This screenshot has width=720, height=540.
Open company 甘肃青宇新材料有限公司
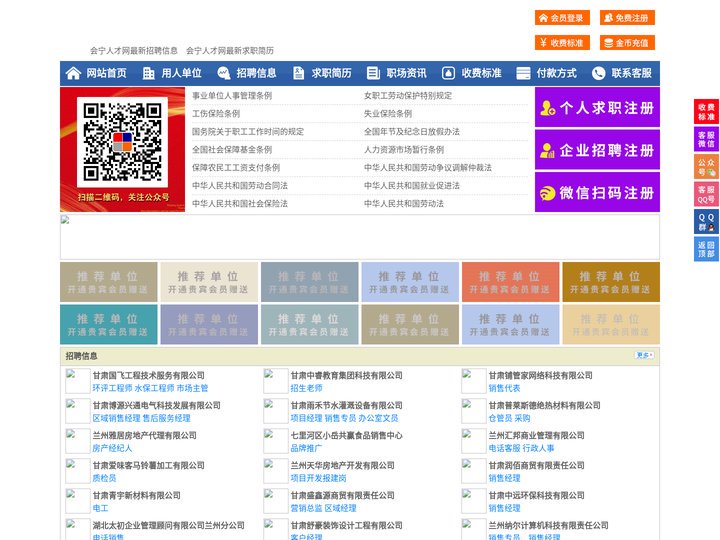click(137, 495)
